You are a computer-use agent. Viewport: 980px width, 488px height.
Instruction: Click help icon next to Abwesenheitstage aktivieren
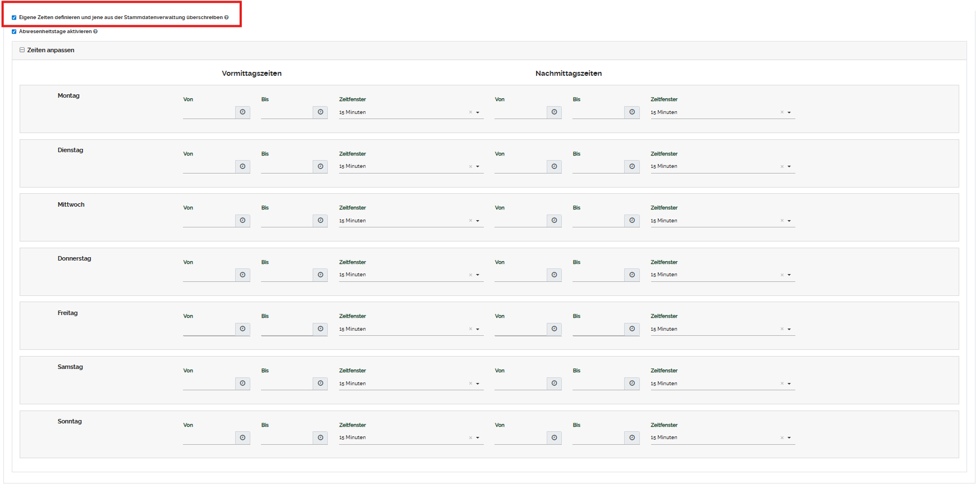point(95,31)
